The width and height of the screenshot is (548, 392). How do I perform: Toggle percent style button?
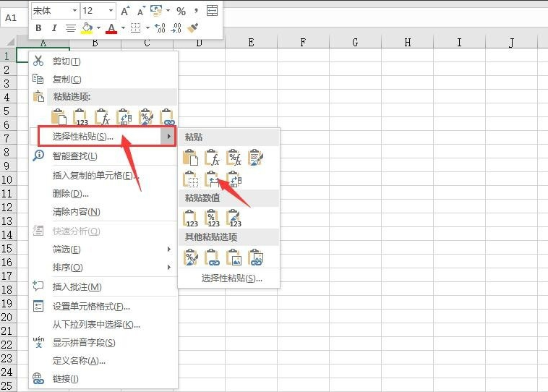pos(181,11)
